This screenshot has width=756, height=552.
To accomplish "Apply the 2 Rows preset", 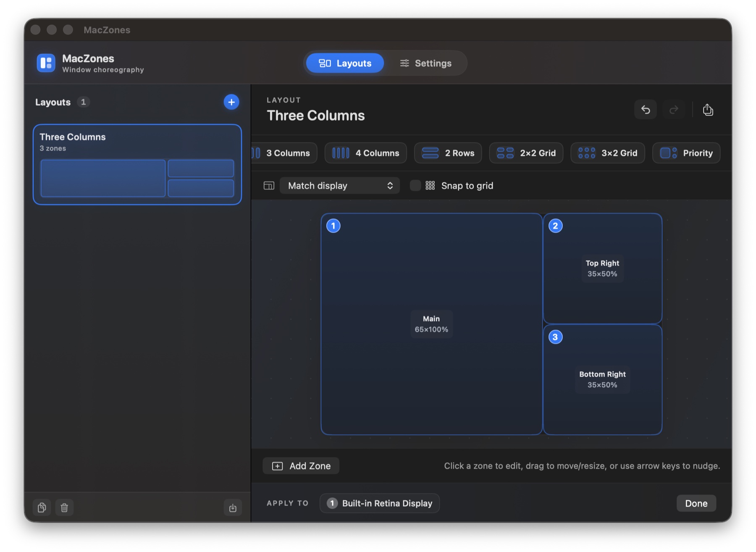I will click(448, 153).
